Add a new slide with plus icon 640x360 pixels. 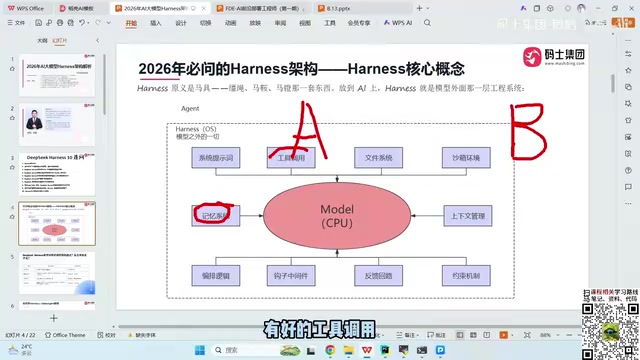pyautogui.click(x=53, y=318)
